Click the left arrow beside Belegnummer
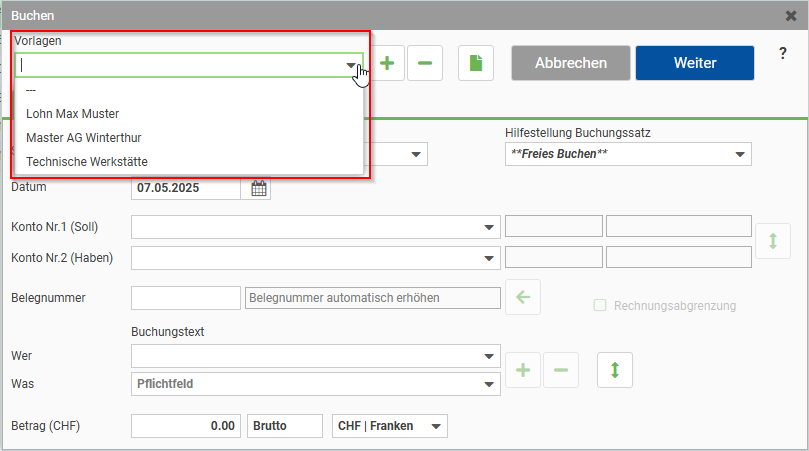 [523, 297]
